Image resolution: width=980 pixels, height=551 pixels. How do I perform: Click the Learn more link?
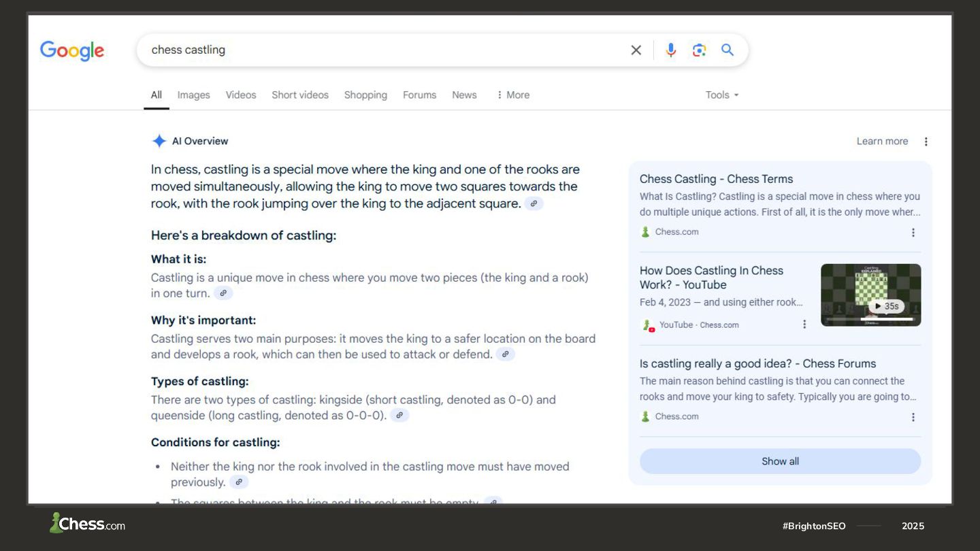(882, 141)
